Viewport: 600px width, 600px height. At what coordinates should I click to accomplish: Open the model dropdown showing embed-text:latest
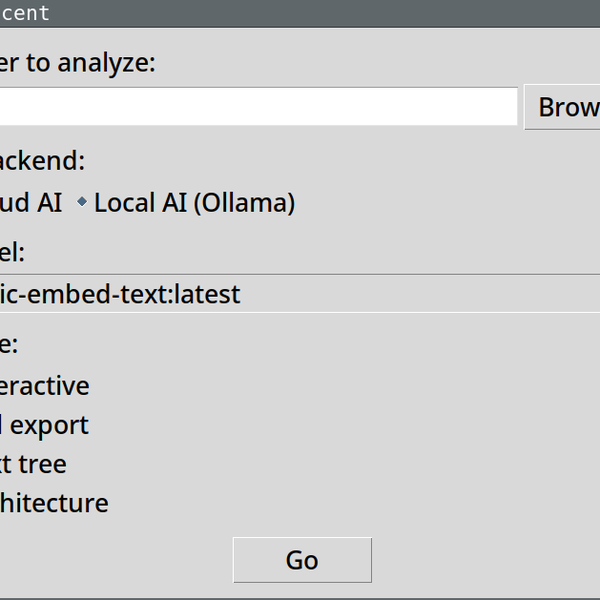300,293
